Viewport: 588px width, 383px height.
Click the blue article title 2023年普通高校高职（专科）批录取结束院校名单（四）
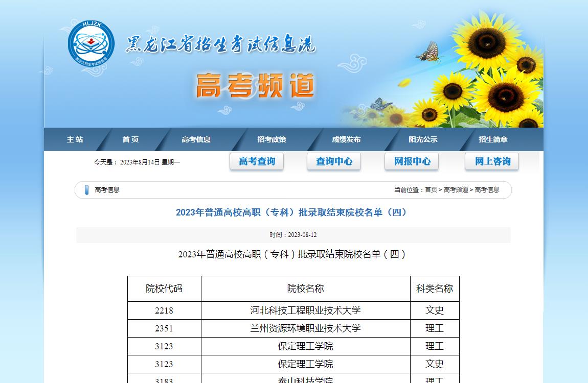(291, 212)
